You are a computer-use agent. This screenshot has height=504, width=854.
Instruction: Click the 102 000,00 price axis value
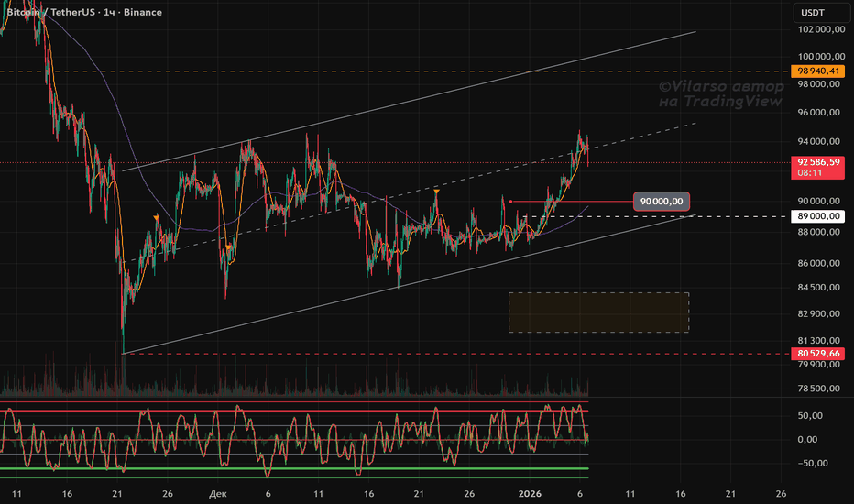[819, 29]
